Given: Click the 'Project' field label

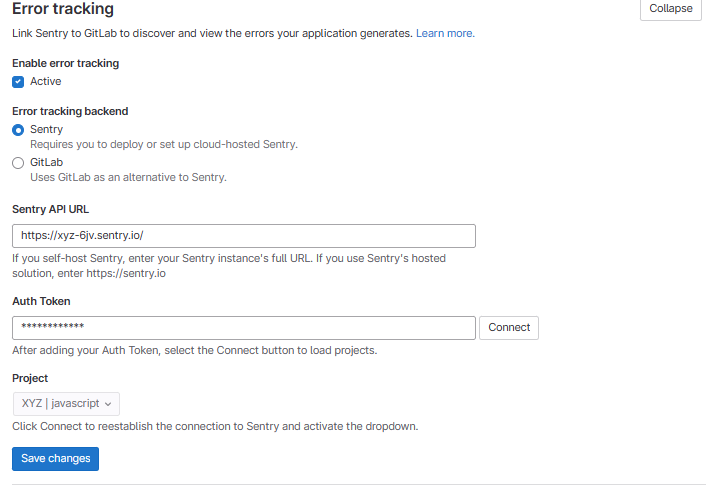Looking at the screenshot, I should point(30,378).
